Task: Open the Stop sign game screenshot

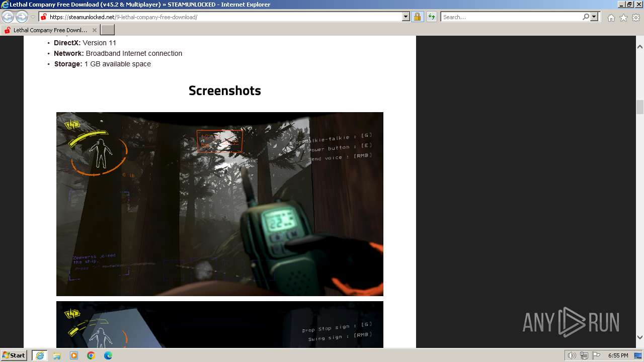Action: pyautogui.click(x=220, y=325)
